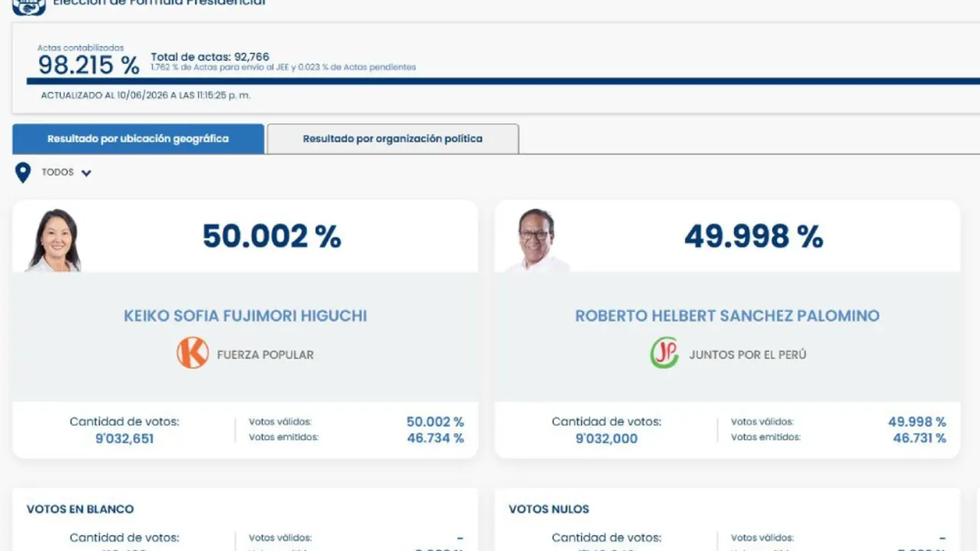Image resolution: width=980 pixels, height=551 pixels.
Task: Open the TODOS location dropdown
Action: click(66, 172)
